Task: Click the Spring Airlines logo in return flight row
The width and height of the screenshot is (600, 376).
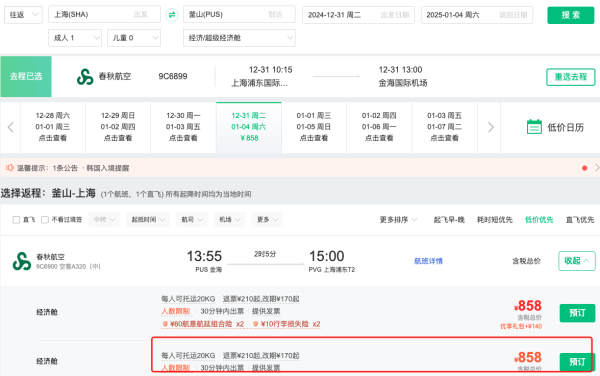Action: coord(21,261)
